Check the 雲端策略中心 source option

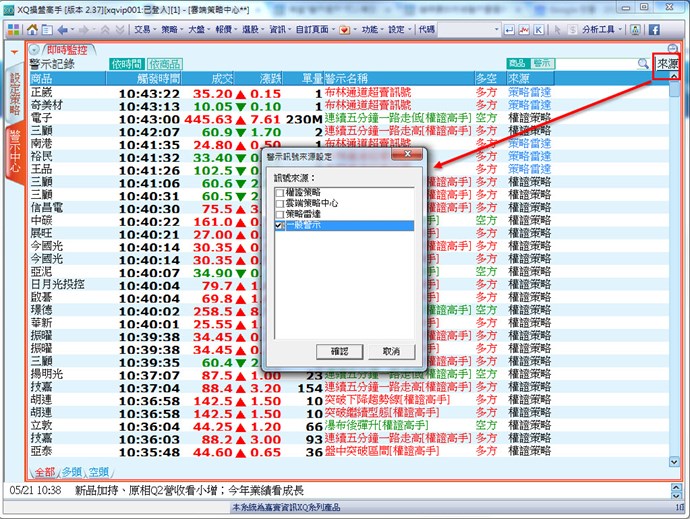(x=280, y=203)
